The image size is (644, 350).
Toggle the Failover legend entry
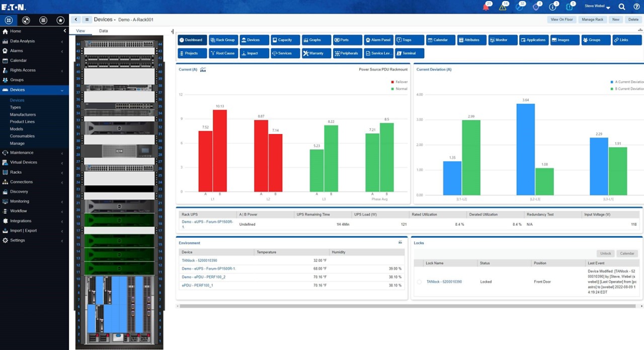(x=399, y=82)
